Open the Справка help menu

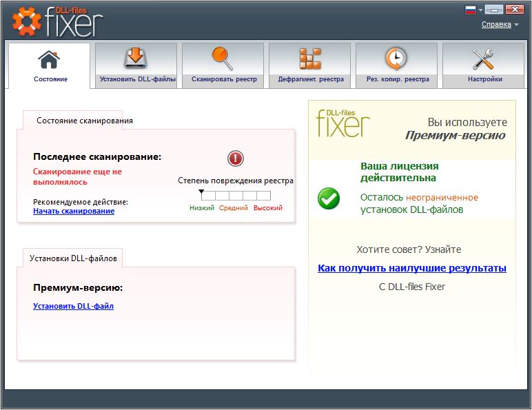(496, 24)
